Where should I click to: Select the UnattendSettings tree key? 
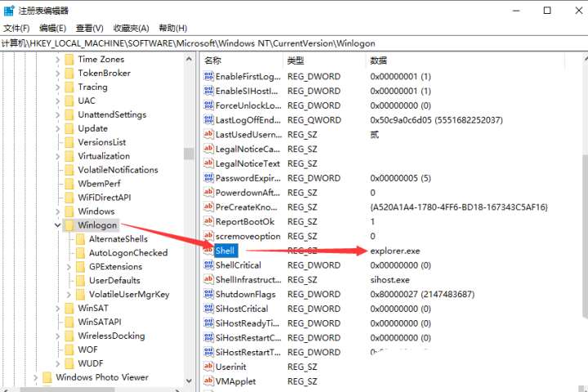(112, 115)
